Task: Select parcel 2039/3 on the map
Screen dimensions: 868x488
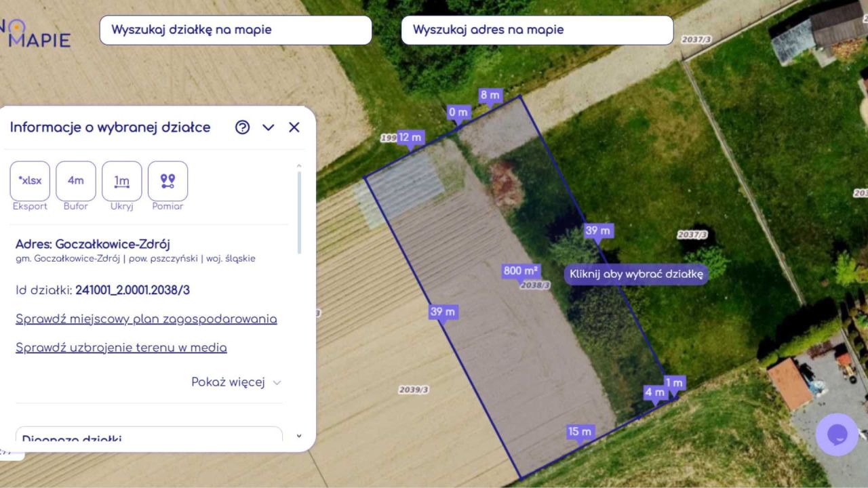Action: [413, 390]
